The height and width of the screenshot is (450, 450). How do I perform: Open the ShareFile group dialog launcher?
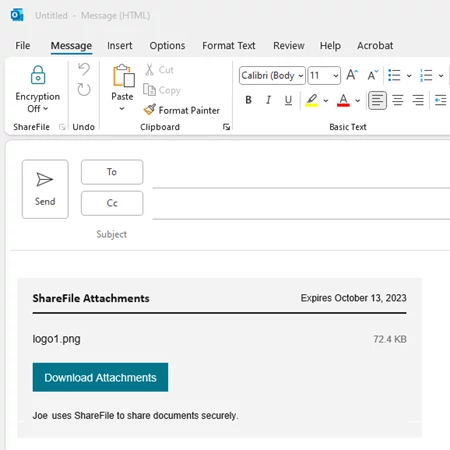click(x=62, y=127)
